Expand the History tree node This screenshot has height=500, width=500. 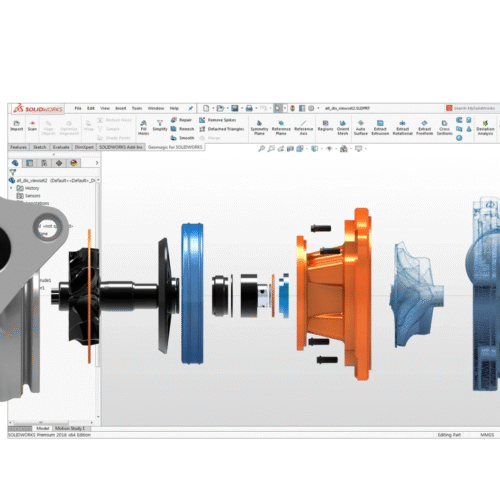click(x=11, y=188)
